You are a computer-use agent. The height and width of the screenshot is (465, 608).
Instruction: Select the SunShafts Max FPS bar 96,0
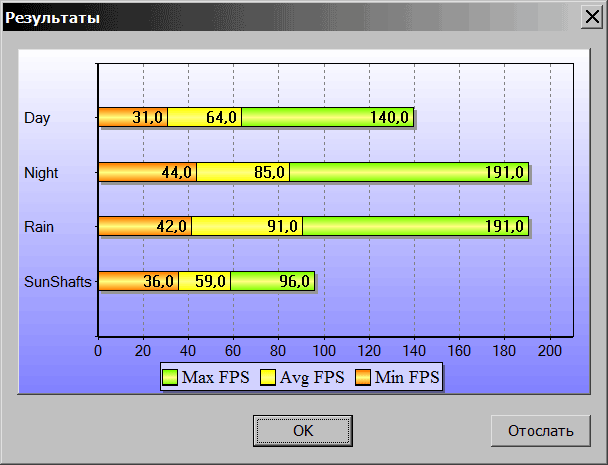point(272,281)
